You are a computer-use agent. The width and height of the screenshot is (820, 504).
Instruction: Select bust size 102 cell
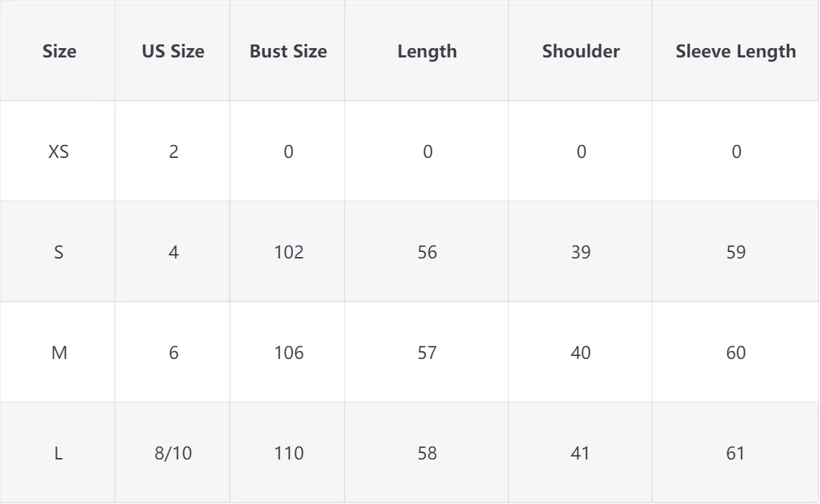coord(288,251)
